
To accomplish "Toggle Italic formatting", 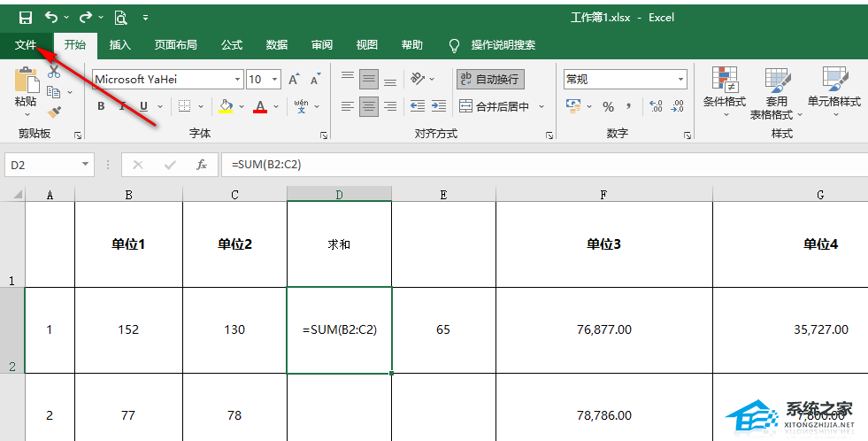I will tap(123, 106).
